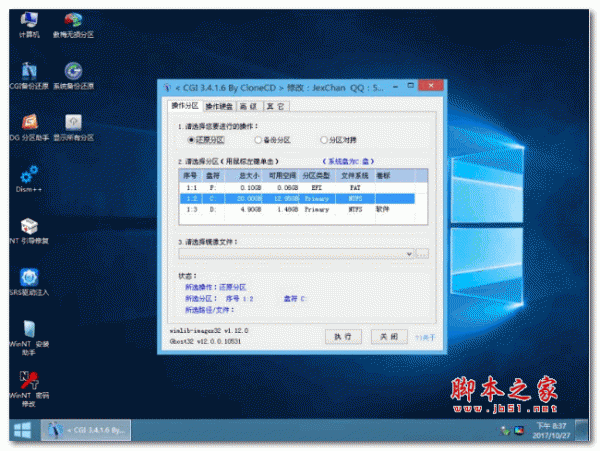Switch to the 高级 tab
Screen dimensions: 600x451
(248, 106)
